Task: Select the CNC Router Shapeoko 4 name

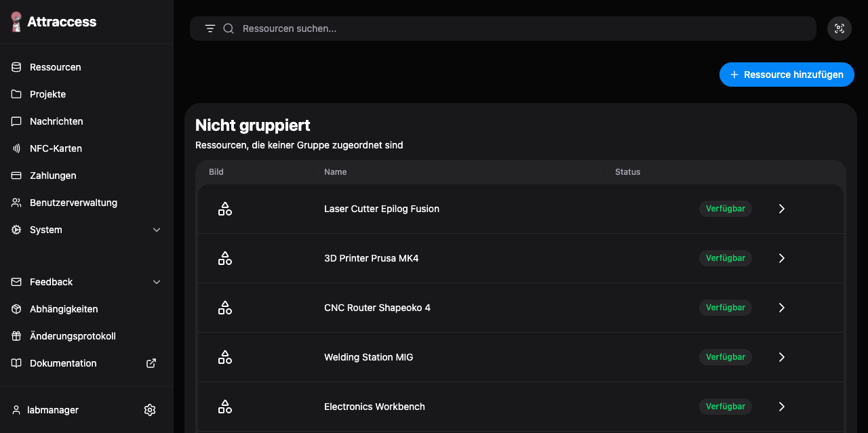Action: click(377, 308)
